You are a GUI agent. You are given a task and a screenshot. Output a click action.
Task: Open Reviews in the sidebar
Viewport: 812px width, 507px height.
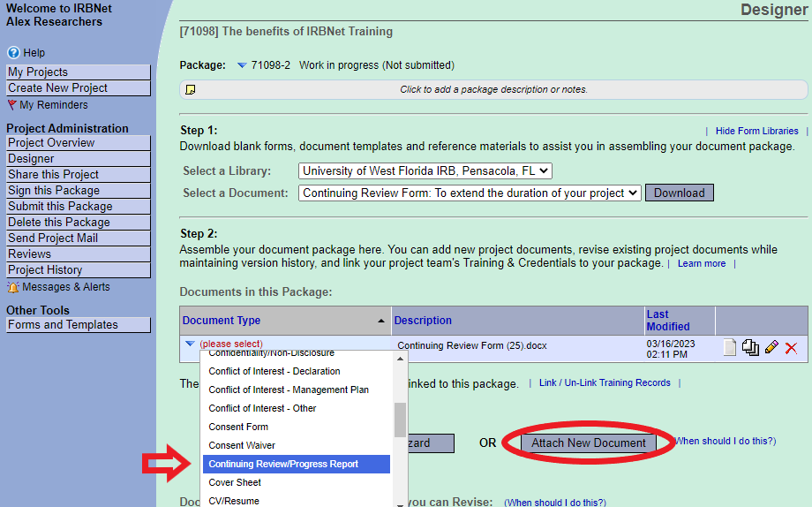click(79, 254)
